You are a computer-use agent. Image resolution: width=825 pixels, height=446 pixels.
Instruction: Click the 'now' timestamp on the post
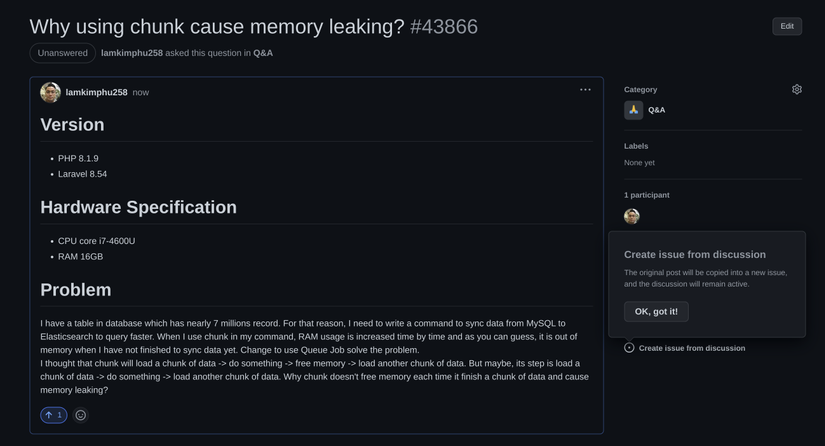coord(141,92)
